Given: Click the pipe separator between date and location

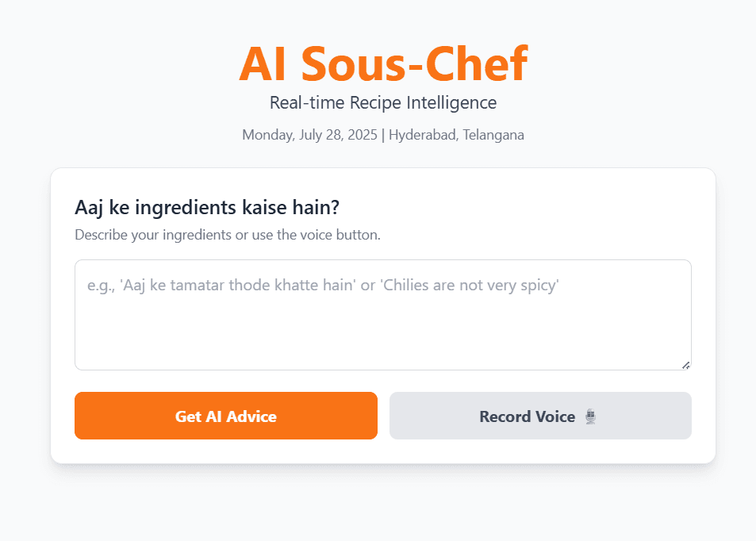Looking at the screenshot, I should [383, 135].
